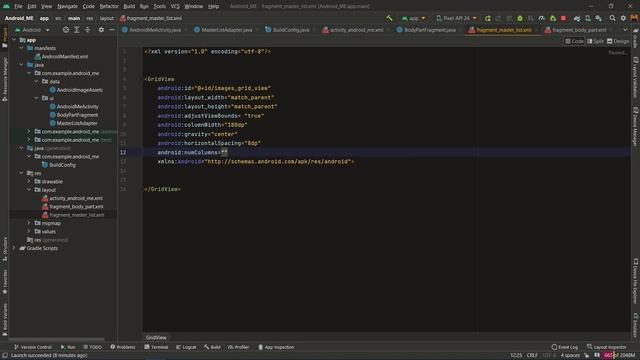Switch to BuildConfig.java tab
Screen dimensions: 640x360
coord(287,30)
